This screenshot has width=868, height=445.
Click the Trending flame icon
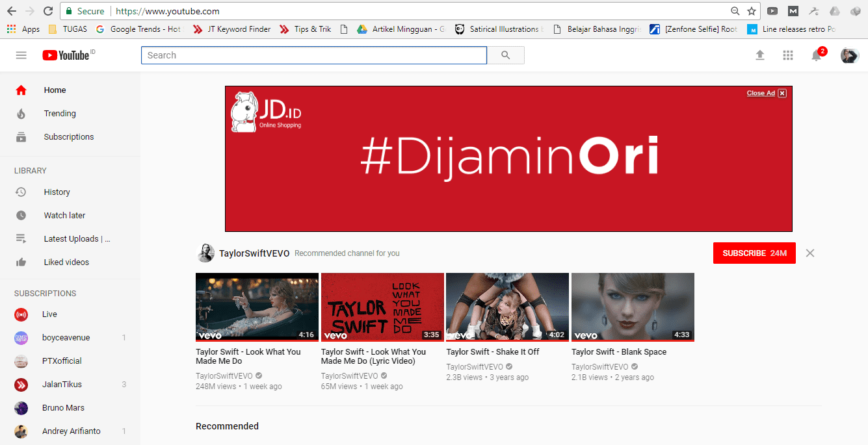pyautogui.click(x=21, y=114)
